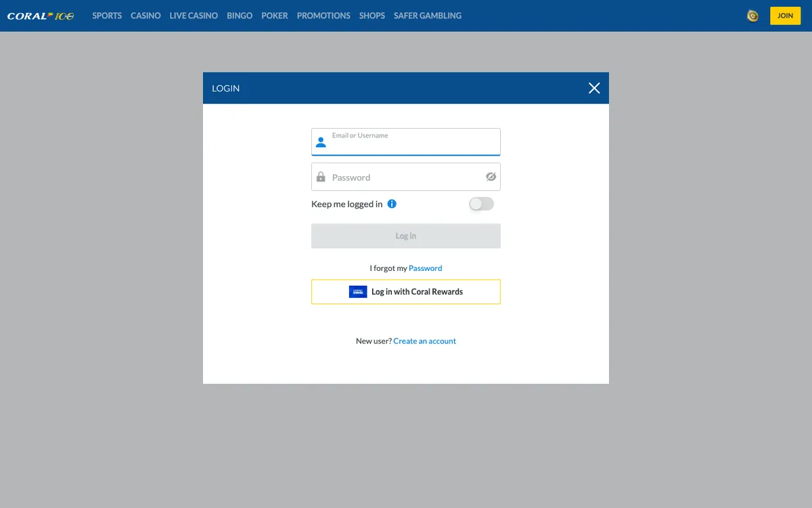
Task: Click the 'New user?' text
Action: (x=374, y=341)
